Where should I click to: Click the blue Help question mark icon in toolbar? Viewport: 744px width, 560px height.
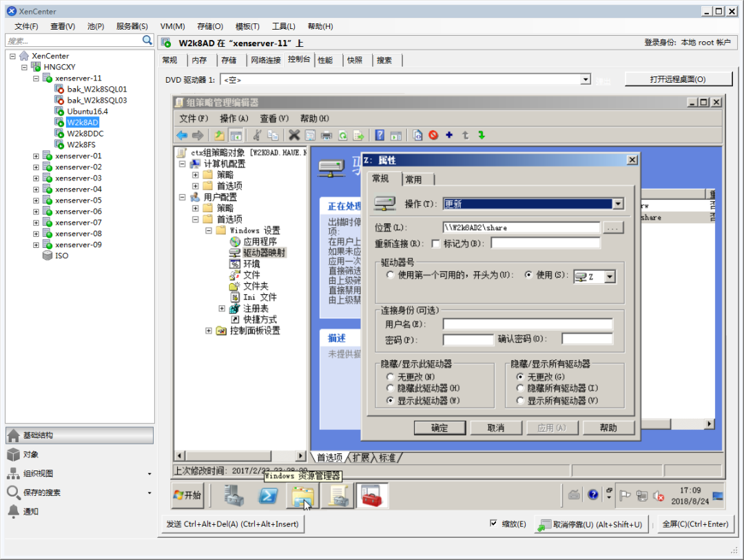point(380,135)
